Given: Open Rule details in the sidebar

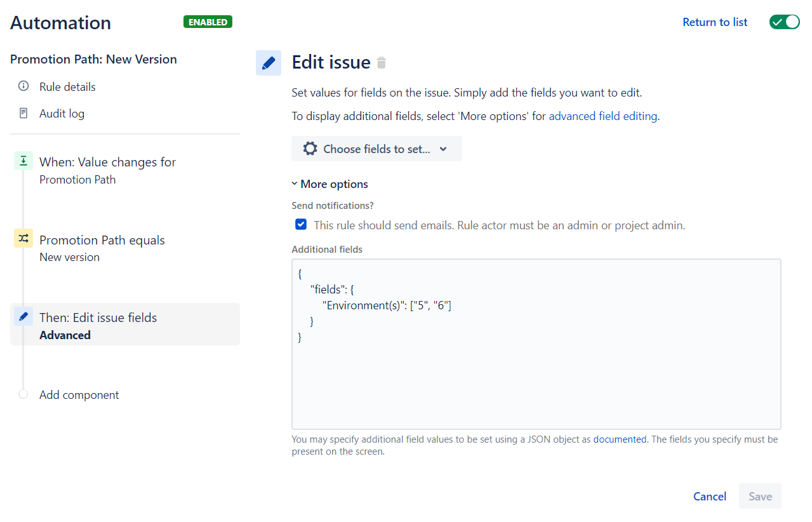Looking at the screenshot, I should (67, 87).
